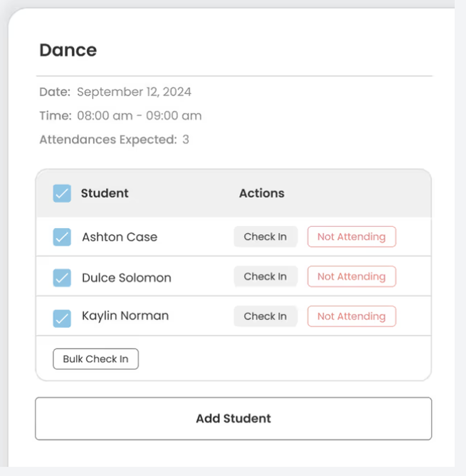Mark Ashton Case as Not Attending
Image resolution: width=466 pixels, height=476 pixels.
point(351,237)
